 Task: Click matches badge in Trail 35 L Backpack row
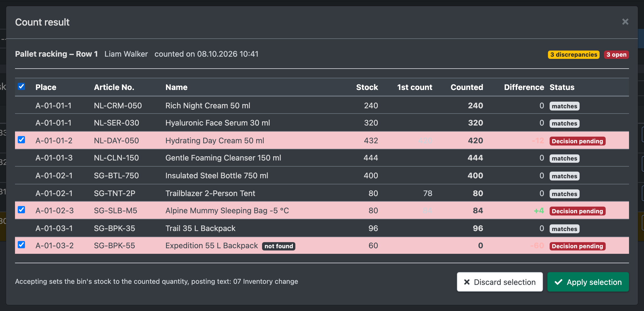(x=564, y=229)
